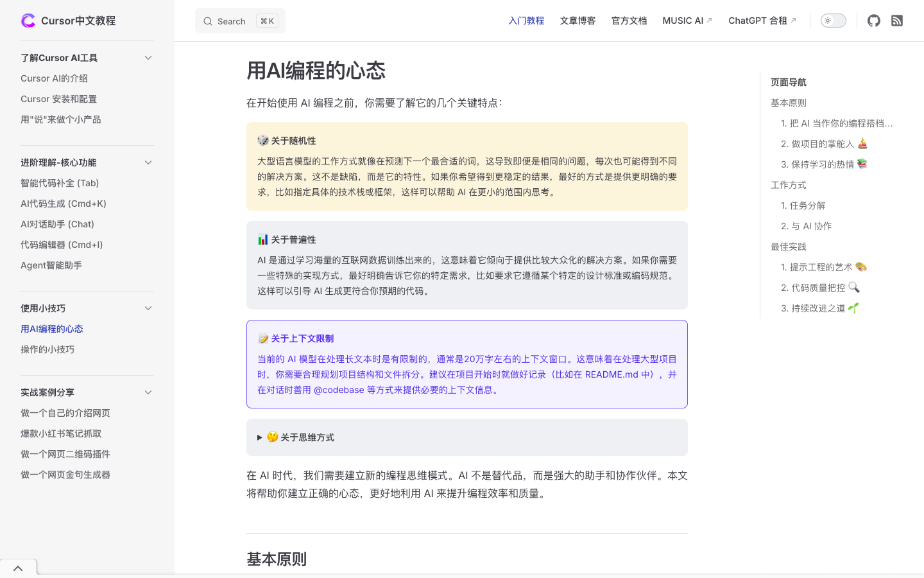Expand the 关于思维方式 details block
Screen dimensions: 924x578
coord(467,437)
